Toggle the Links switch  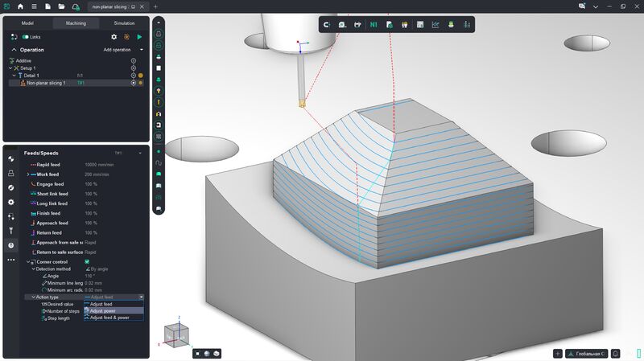(x=26, y=37)
